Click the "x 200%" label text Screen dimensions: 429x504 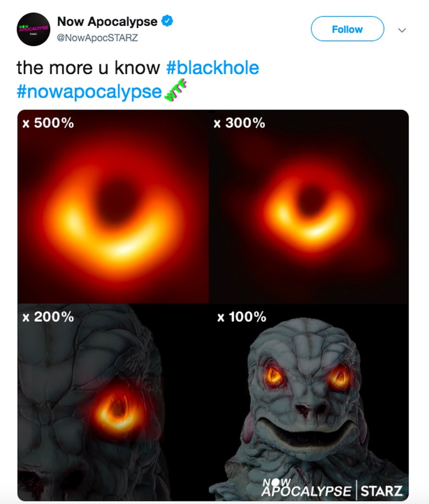point(48,317)
